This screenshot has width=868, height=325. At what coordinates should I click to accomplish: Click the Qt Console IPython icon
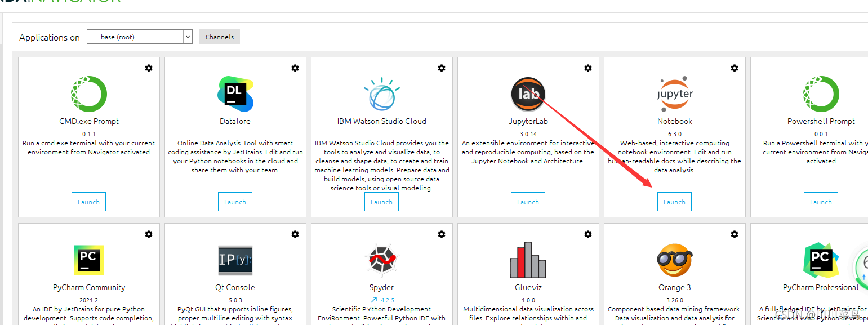(x=235, y=260)
